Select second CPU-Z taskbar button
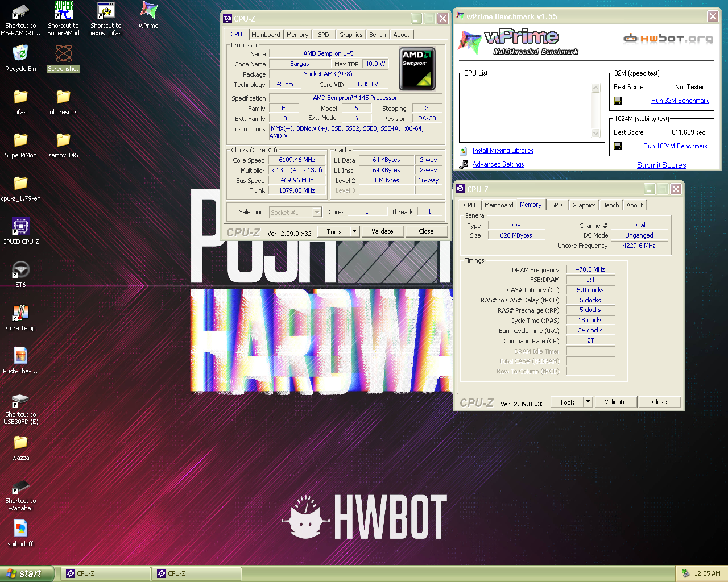The width and height of the screenshot is (728, 582). coord(197,573)
